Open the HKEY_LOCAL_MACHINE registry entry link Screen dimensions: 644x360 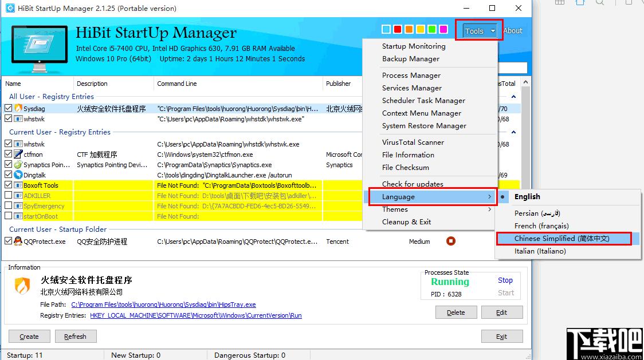coord(196,315)
